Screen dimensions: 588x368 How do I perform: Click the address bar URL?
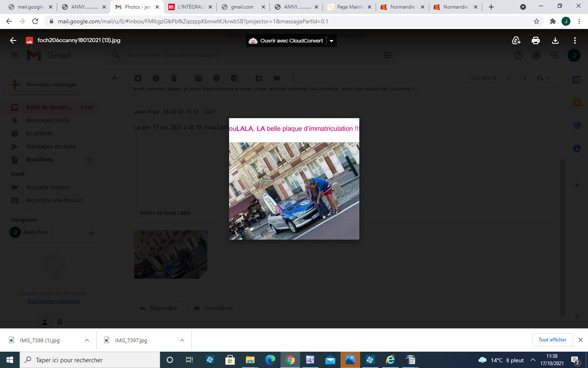click(x=193, y=21)
